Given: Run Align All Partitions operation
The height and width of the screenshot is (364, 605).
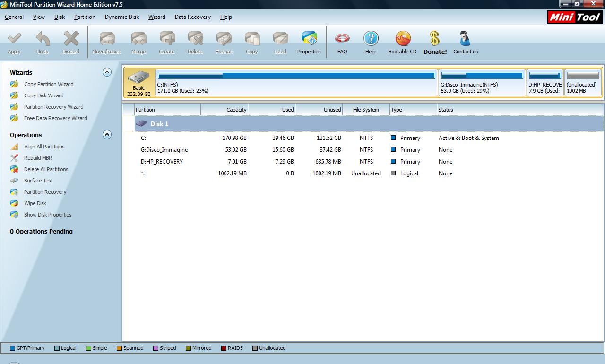Looking at the screenshot, I should coord(44,147).
